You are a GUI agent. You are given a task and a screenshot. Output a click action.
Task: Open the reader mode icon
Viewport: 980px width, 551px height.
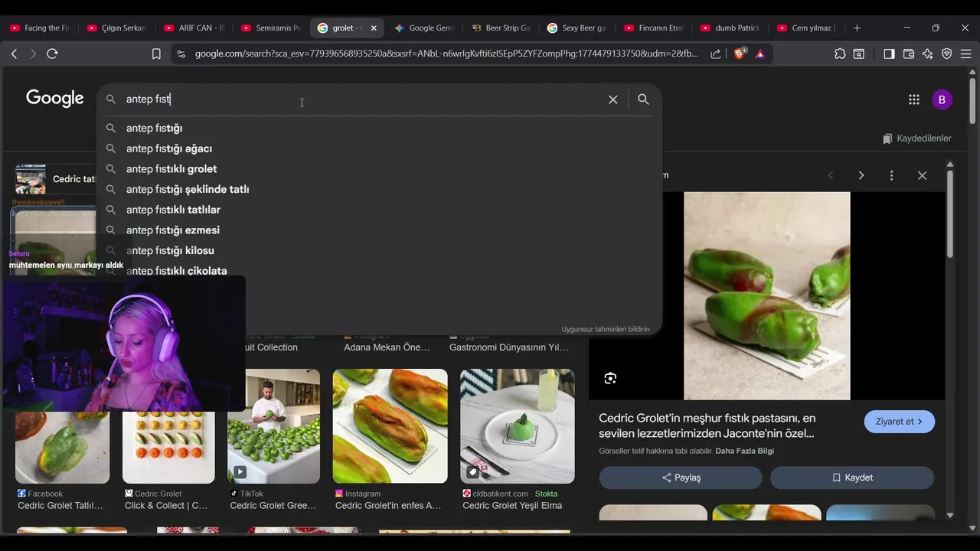(x=859, y=54)
